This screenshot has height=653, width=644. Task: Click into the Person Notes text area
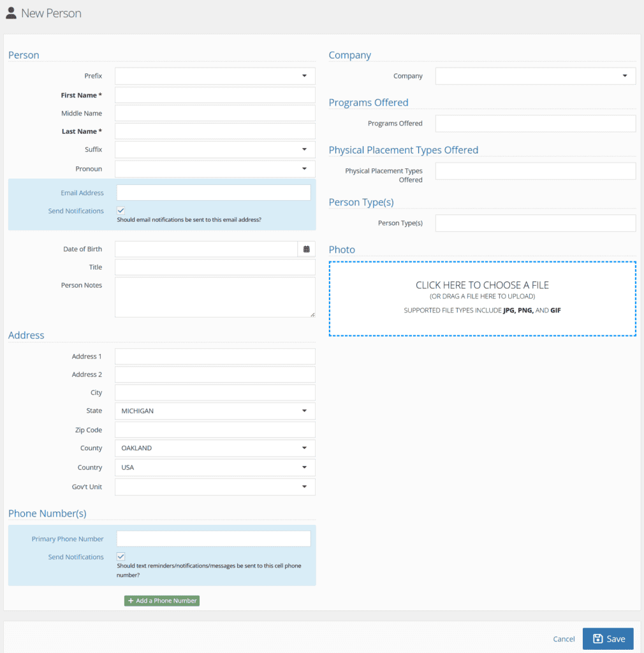tap(215, 297)
